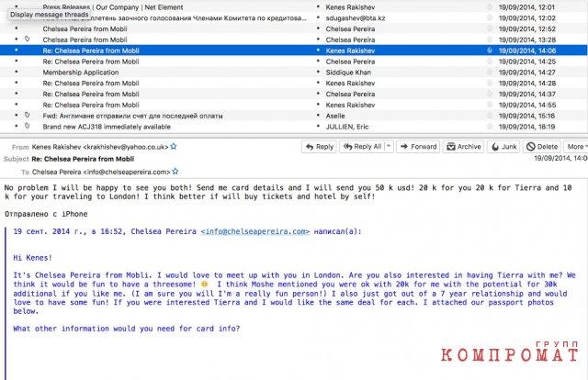The width and height of the screenshot is (588, 380).
Task: Click the Reply All button
Action: [x=362, y=147]
